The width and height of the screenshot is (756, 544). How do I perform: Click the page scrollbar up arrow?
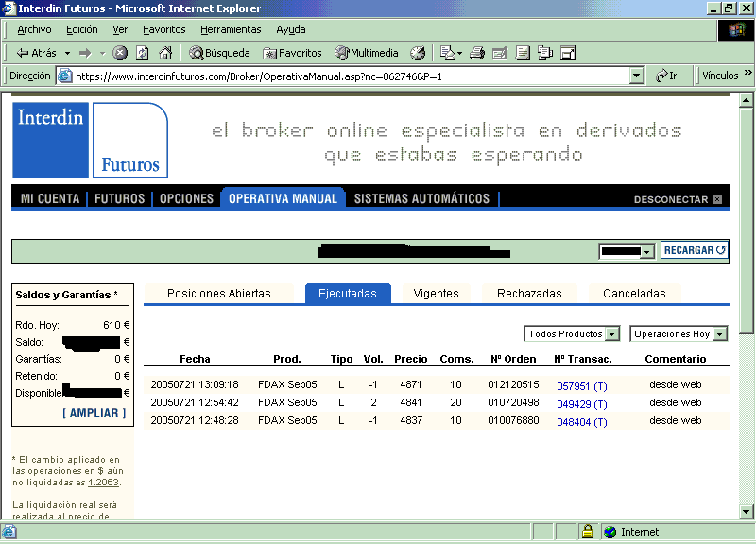coord(746,101)
